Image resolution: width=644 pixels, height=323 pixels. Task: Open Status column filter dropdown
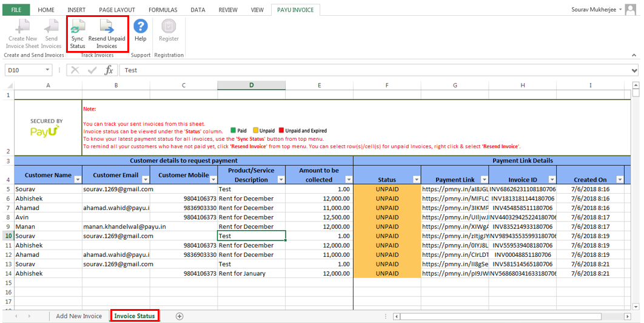[x=417, y=179]
